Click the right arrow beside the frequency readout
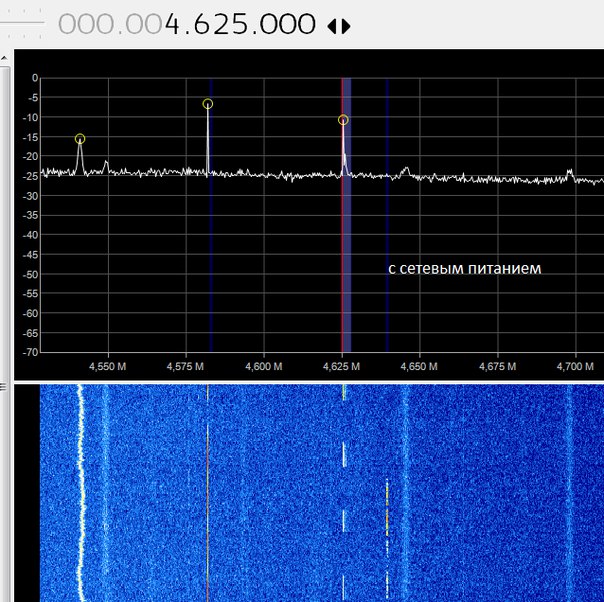 [346, 27]
